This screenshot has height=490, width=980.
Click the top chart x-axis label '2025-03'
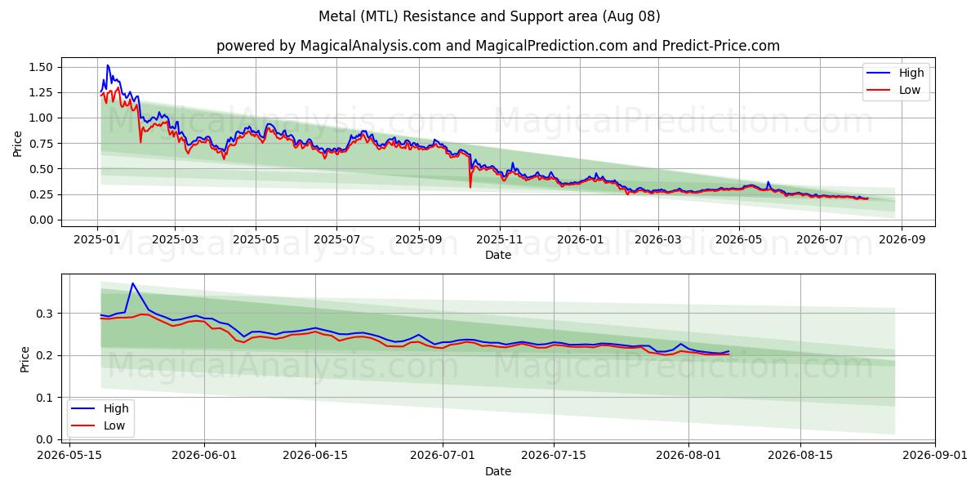(x=176, y=239)
